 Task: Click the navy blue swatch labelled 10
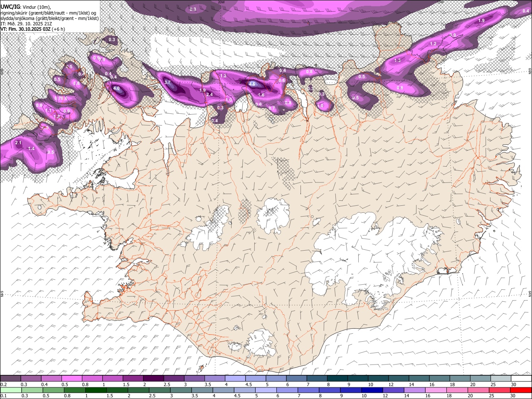tap(372, 390)
